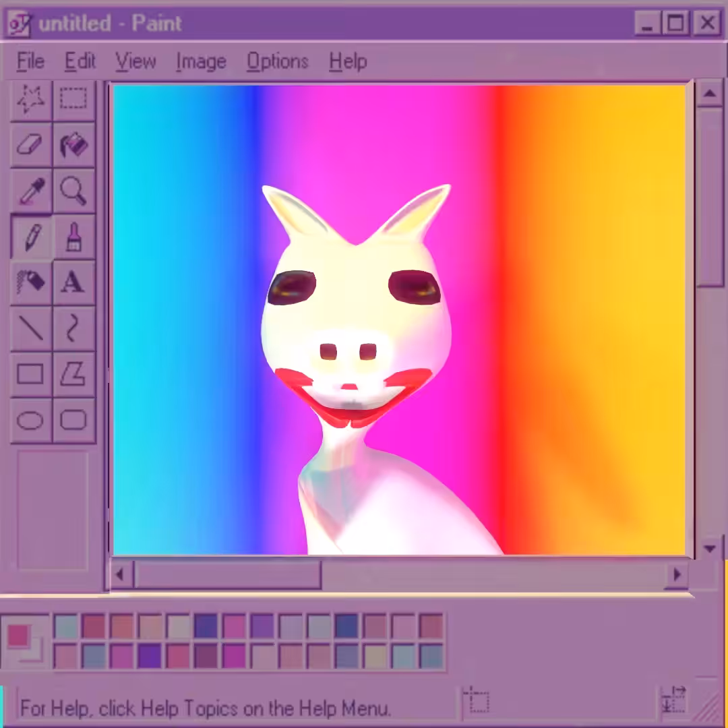Click the horizontal scrollbar thumb
This screenshot has width=728, height=728.
click(x=228, y=575)
